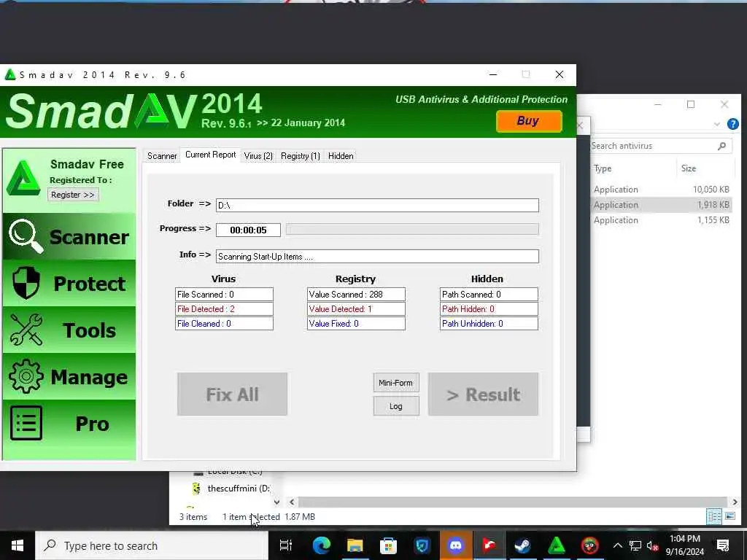Open the Manage gear section
747x560 pixels.
pos(69,376)
